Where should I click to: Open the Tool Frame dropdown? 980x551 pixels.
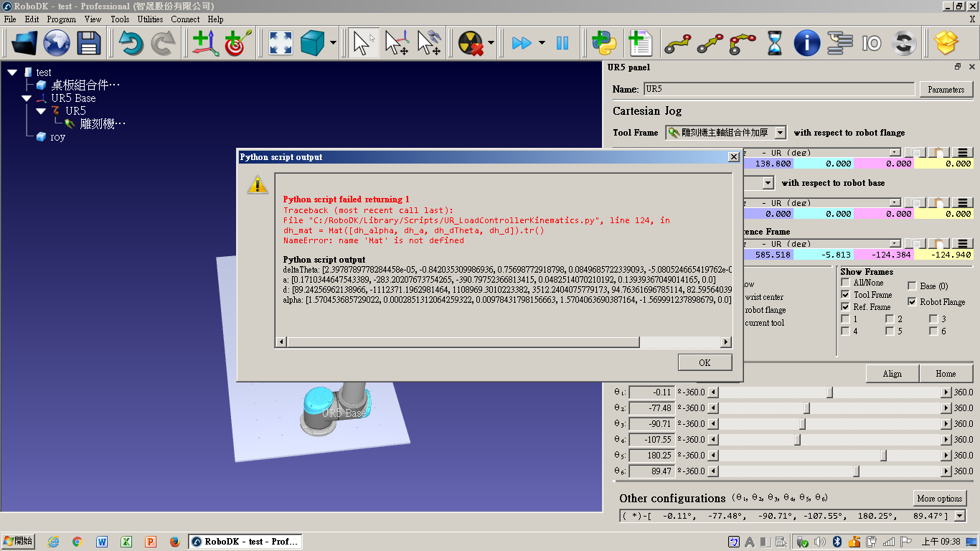[x=779, y=133]
